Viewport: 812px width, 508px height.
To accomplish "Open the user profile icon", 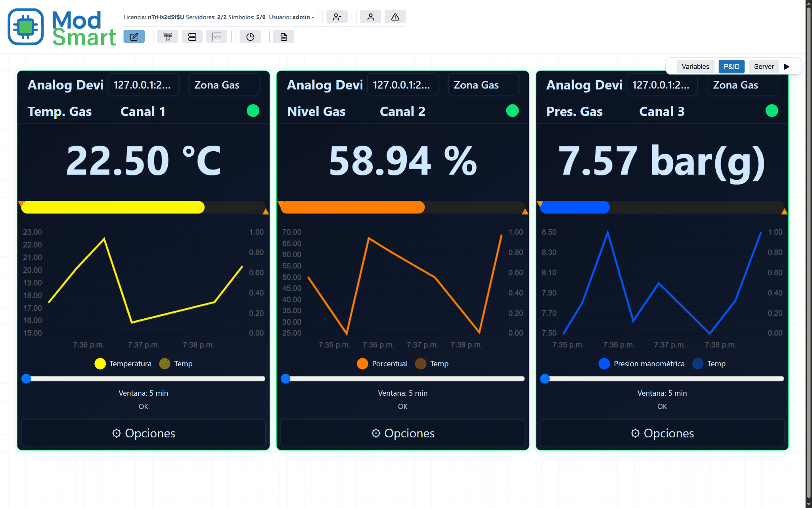I will [371, 17].
